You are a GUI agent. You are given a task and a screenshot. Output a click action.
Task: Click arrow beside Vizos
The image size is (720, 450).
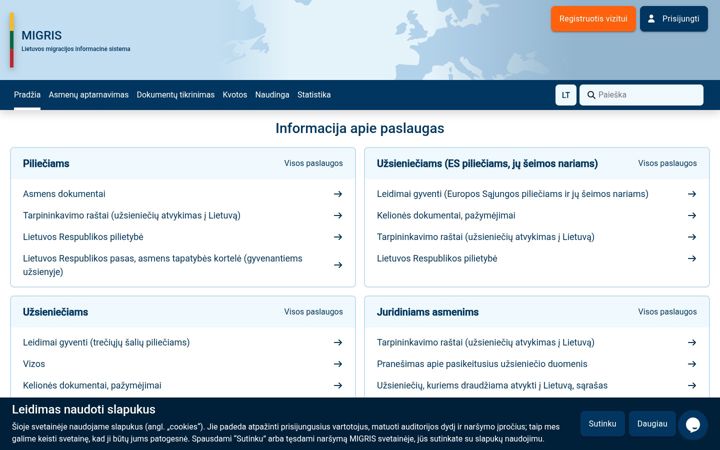pos(338,364)
